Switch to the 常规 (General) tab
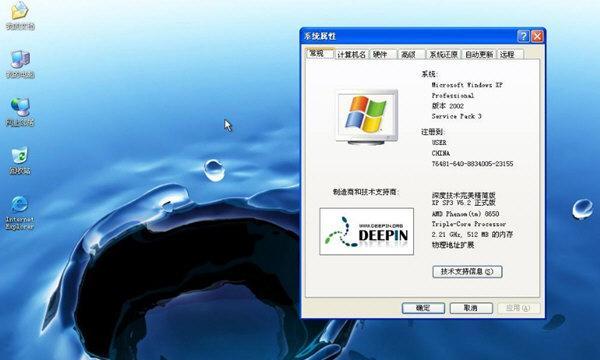Viewport: 600px width, 360px height. [x=320, y=54]
